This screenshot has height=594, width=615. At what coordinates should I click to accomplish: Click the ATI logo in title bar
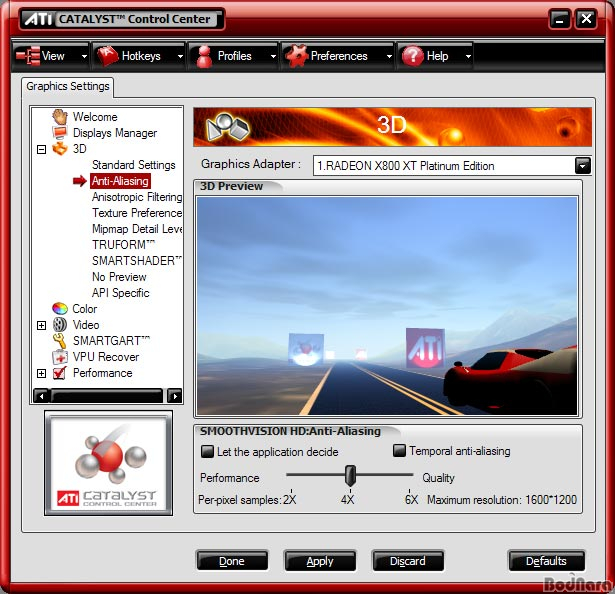point(38,19)
